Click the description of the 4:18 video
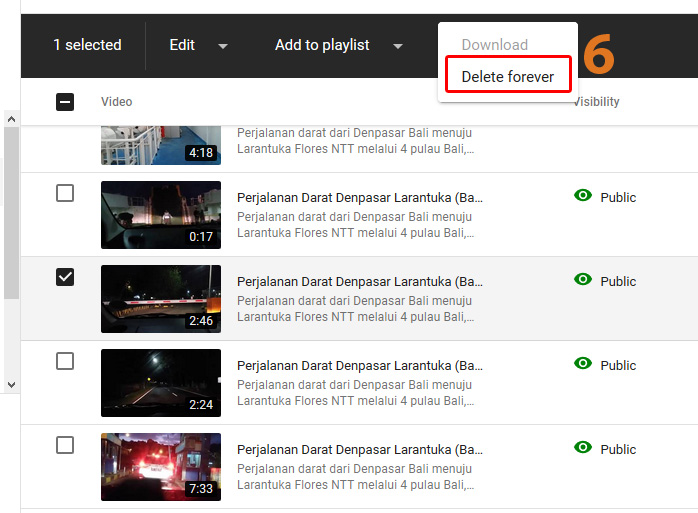 355,141
